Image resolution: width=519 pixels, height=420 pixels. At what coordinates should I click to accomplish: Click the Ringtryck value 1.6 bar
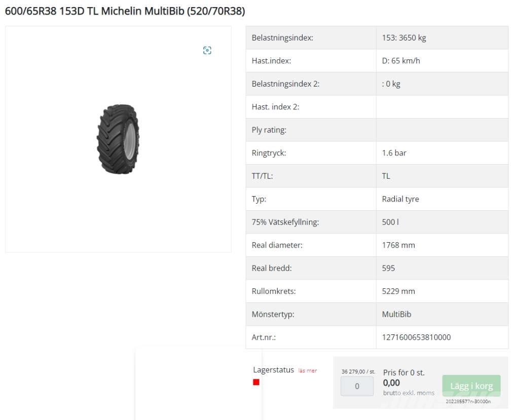point(394,153)
